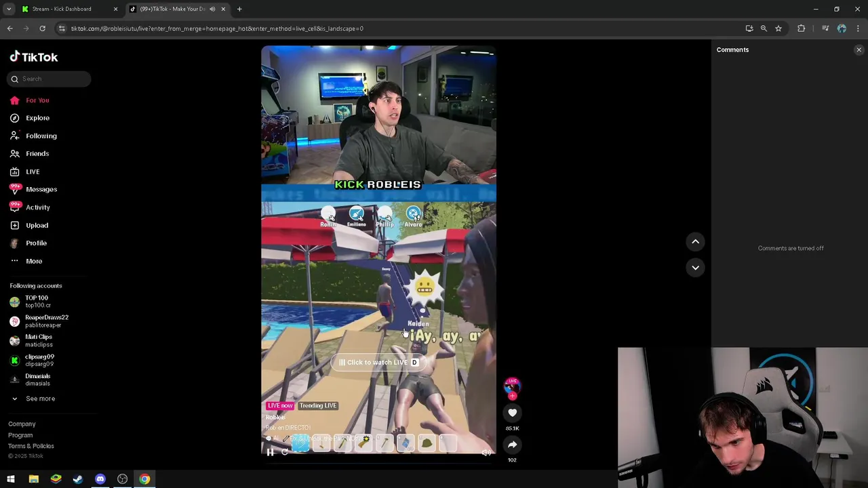Screen dimensions: 868x488
Task: Open the Chrome extensions menu
Action: coord(802,28)
